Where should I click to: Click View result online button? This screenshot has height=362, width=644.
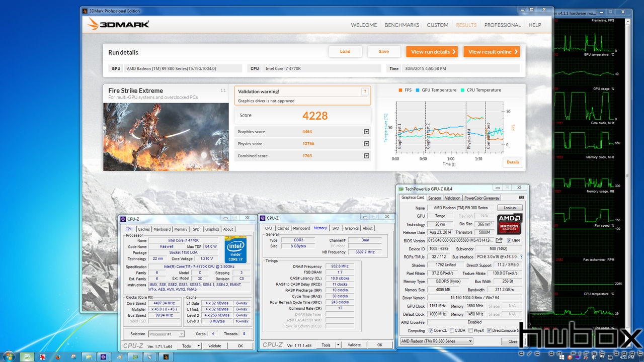492,52
